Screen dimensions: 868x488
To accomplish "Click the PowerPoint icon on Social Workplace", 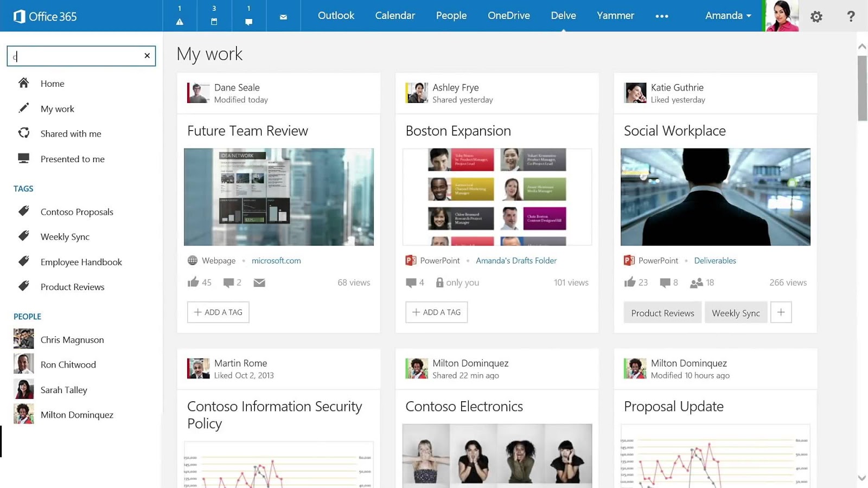I will 629,260.
